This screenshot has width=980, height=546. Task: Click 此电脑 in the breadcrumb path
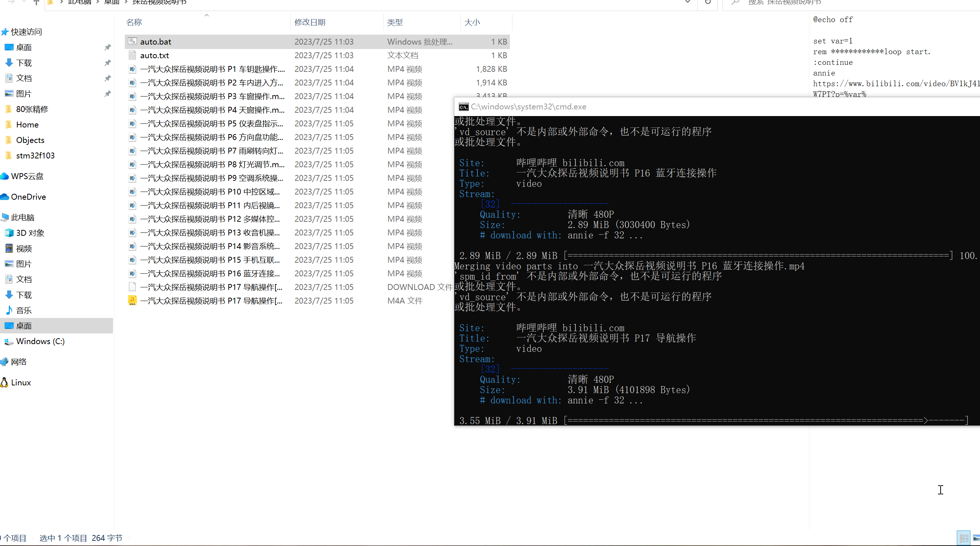(x=80, y=2)
